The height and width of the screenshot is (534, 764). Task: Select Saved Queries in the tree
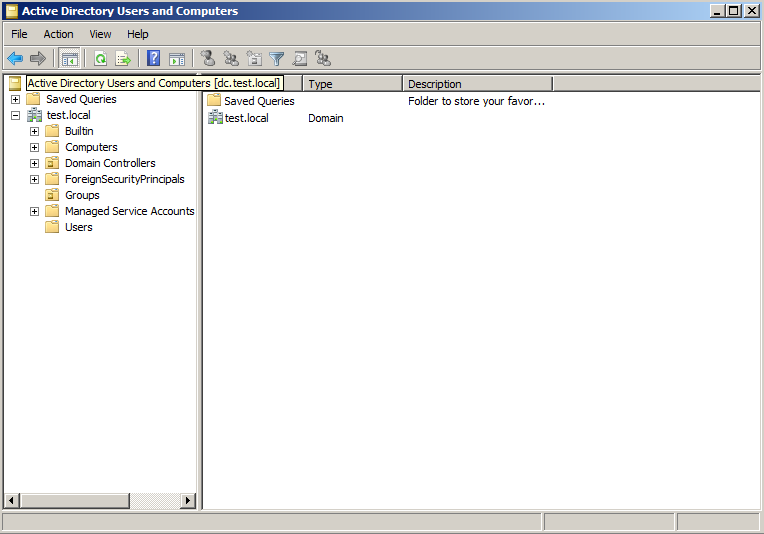coord(81,99)
